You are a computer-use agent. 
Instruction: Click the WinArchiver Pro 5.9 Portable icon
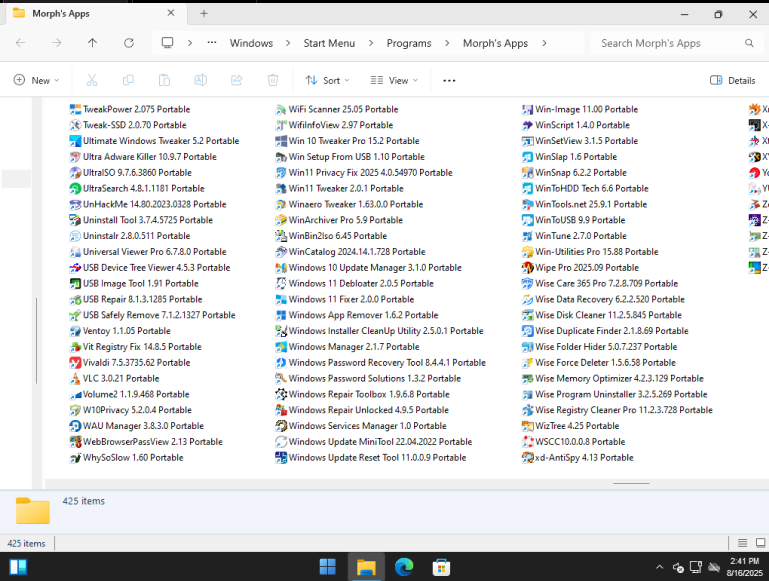point(281,220)
